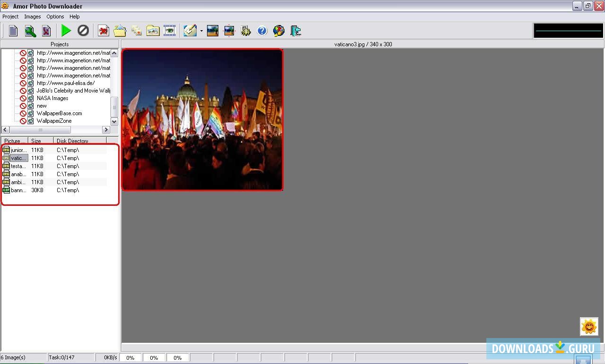The image size is (605, 364).
Task: Select the WallpaperBase.com project
Action: (59, 113)
